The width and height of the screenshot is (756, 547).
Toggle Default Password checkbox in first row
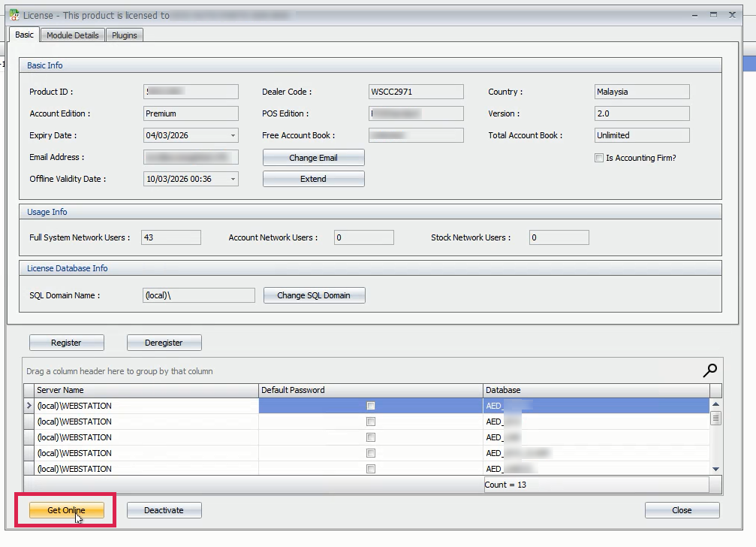point(371,406)
